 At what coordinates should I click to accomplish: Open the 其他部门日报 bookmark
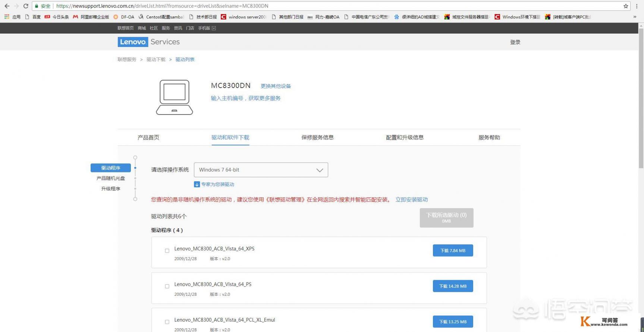(x=288, y=17)
